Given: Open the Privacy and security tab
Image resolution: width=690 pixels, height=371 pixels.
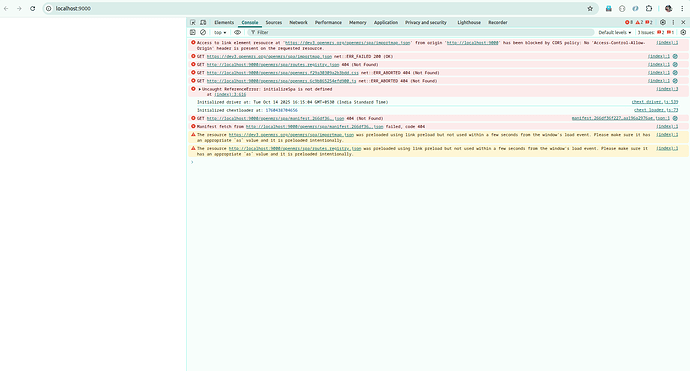Looking at the screenshot, I should [426, 22].
